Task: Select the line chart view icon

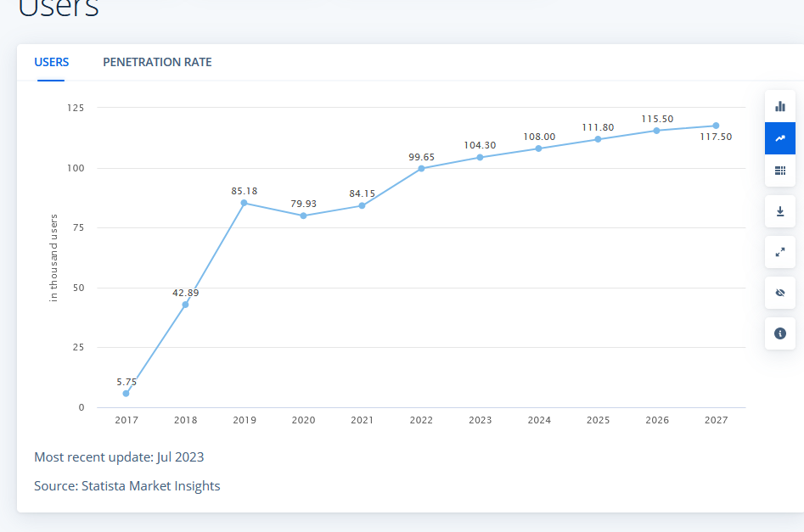Action: pos(780,137)
